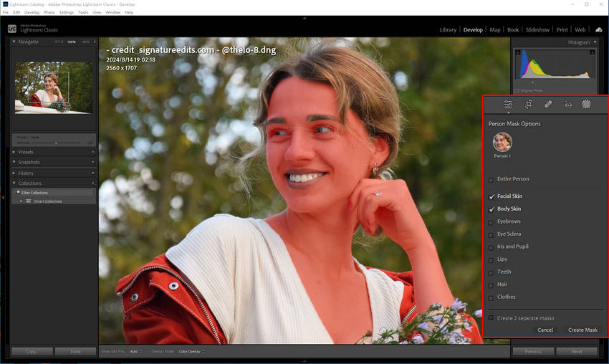Screen dimensions: 609x364
Task: Tick the Lips checkbox
Action: tap(491, 260)
